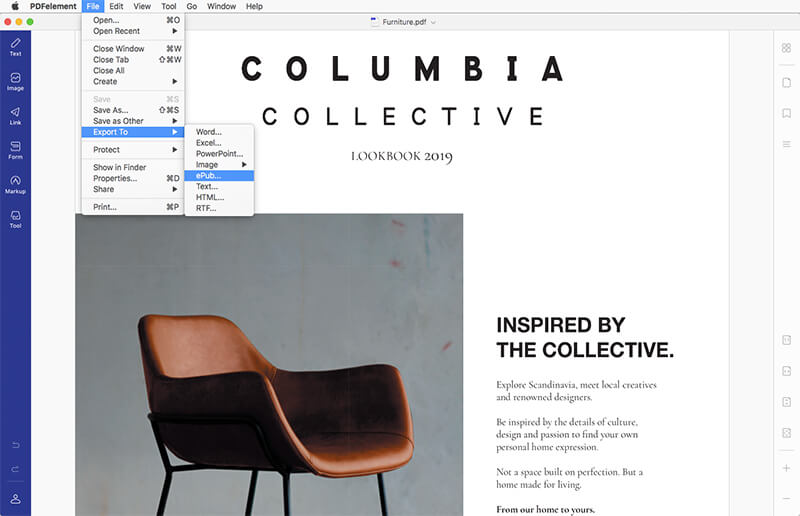Screen dimensions: 800x516
Task: Export to ePub... format
Action: coord(219,176)
